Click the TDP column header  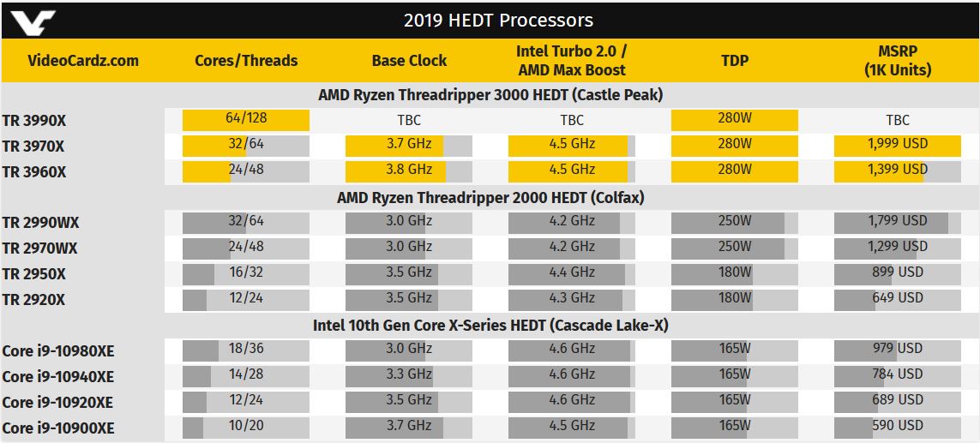click(x=735, y=61)
